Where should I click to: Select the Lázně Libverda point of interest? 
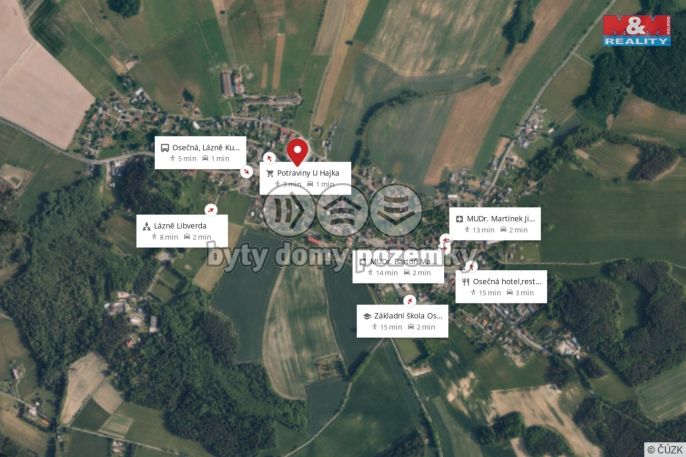click(182, 231)
